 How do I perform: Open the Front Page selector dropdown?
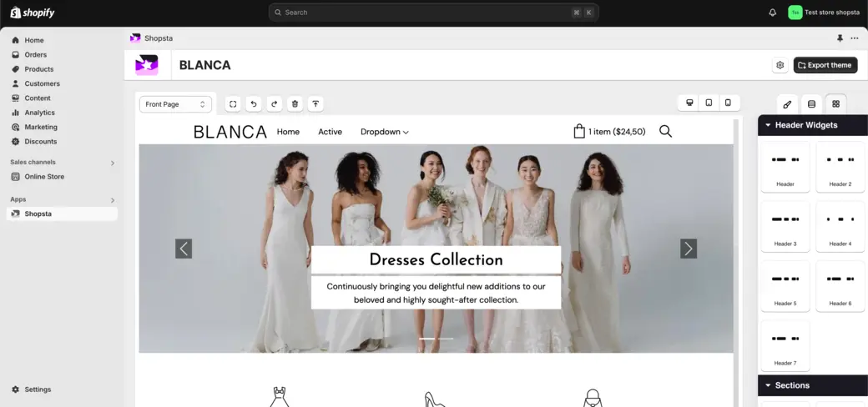(175, 104)
